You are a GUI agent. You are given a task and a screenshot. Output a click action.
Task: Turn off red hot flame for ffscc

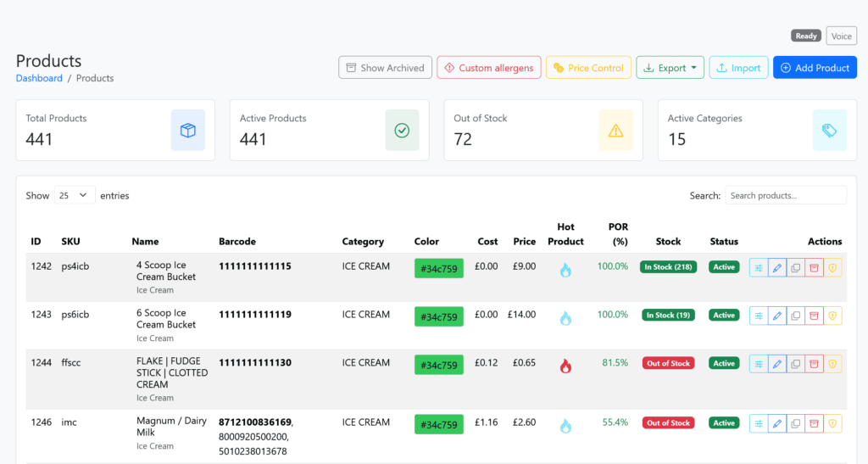(x=565, y=366)
